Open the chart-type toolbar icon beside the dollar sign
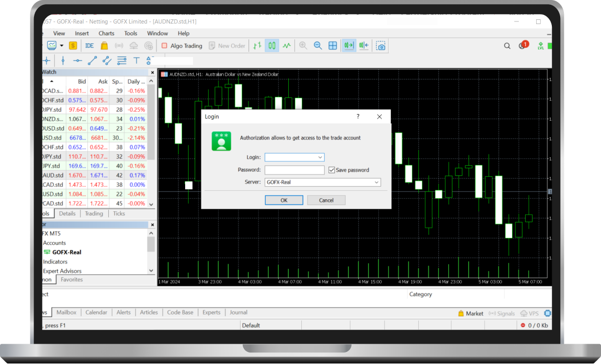Screen dimensions: 601x364 click(51, 45)
